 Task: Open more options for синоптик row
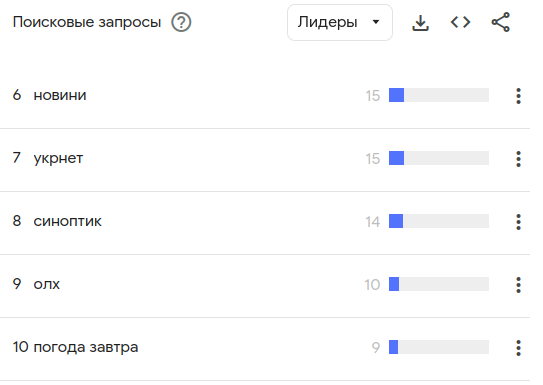(x=518, y=222)
